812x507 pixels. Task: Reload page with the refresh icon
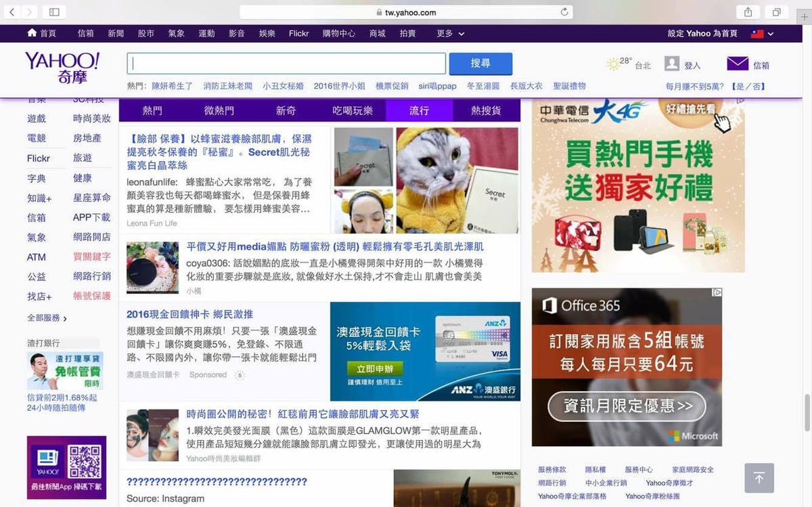564,12
